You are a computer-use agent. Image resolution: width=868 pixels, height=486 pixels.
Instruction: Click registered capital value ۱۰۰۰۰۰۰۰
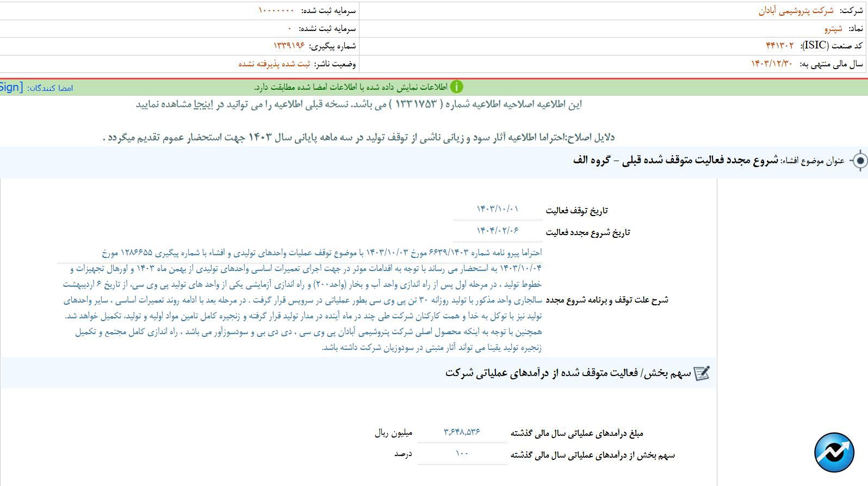coord(276,11)
